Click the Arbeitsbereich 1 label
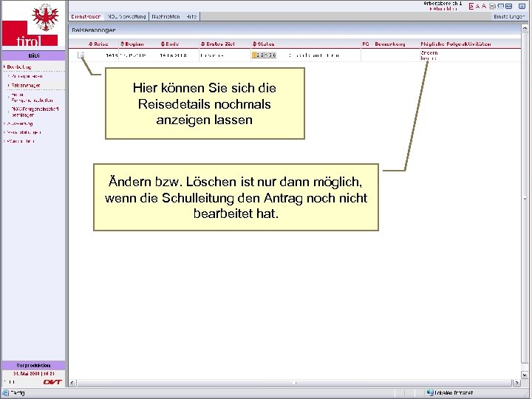The image size is (532, 399). point(443,4)
